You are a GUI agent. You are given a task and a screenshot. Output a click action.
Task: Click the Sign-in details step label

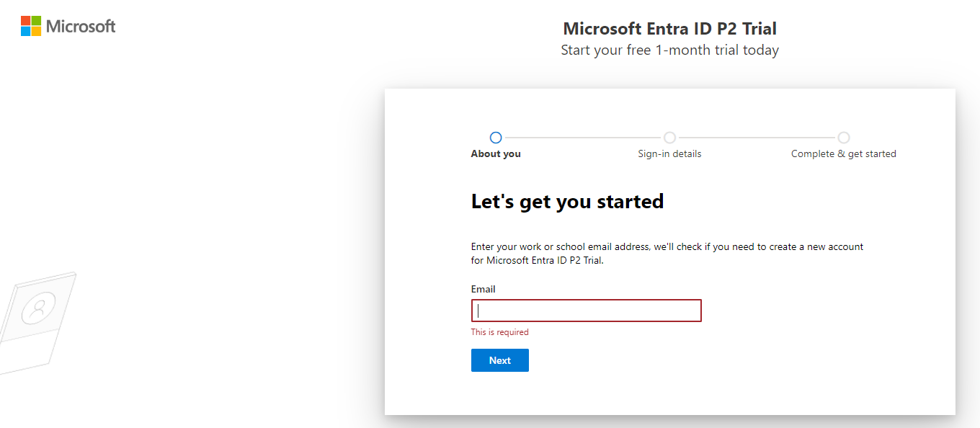coord(669,153)
